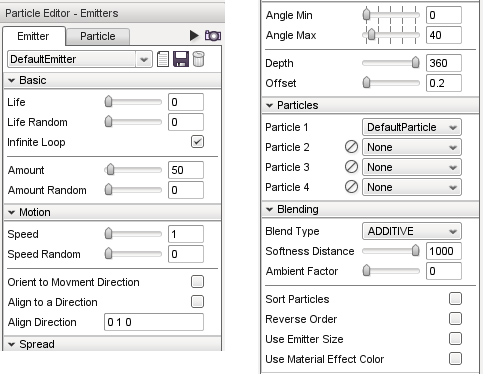Viewport: 499px width, 381px height.
Task: Click the Softness Distance slider
Action: (391, 251)
